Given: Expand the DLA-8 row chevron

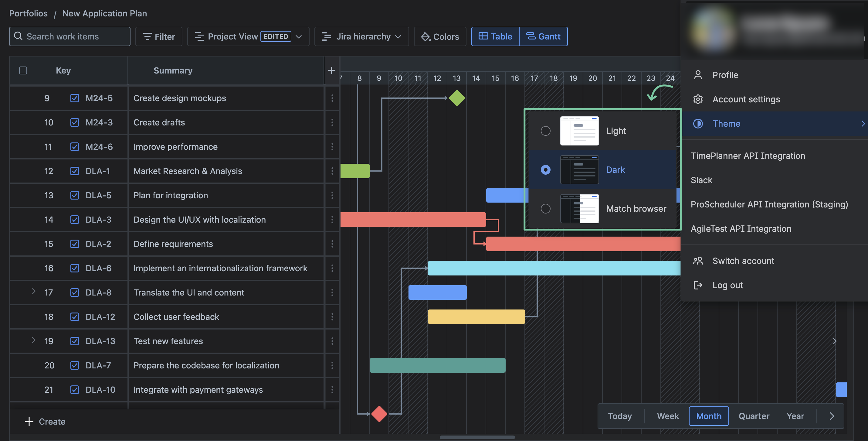Looking at the screenshot, I should (x=33, y=291).
